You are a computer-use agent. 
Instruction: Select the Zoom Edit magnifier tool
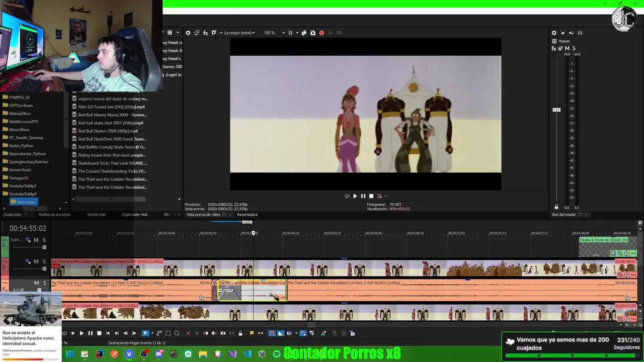(x=177, y=333)
